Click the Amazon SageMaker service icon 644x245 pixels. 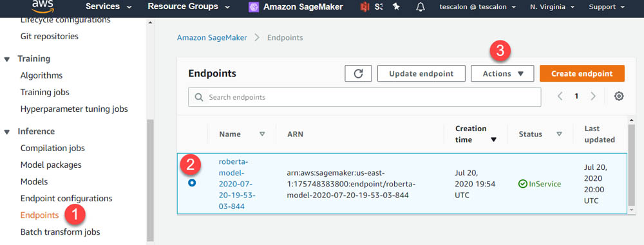(254, 7)
